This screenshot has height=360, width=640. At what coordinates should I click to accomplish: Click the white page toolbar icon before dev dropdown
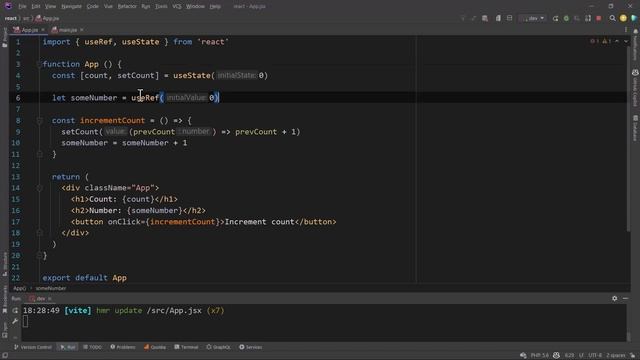(x=498, y=18)
